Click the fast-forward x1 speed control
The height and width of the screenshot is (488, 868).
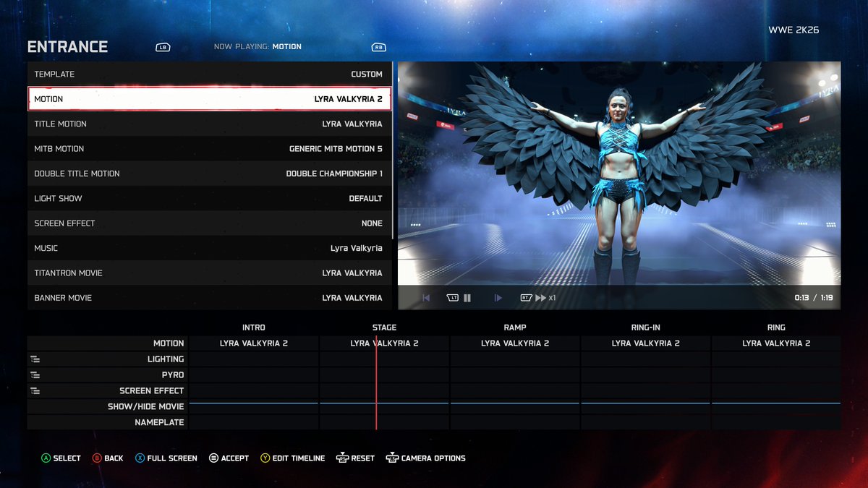[x=545, y=298]
